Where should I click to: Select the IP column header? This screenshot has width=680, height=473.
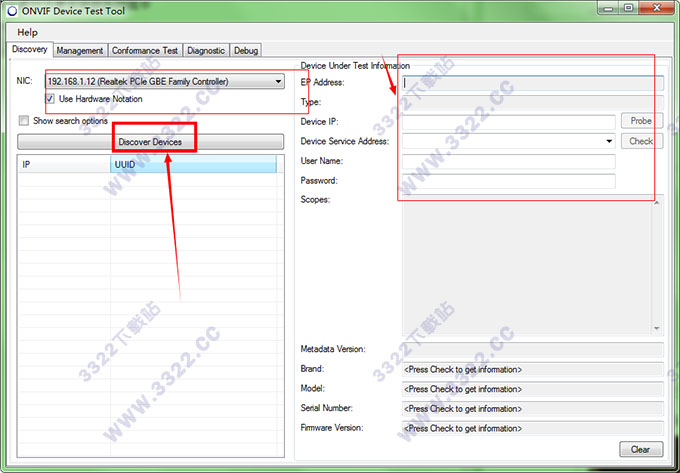(x=64, y=165)
